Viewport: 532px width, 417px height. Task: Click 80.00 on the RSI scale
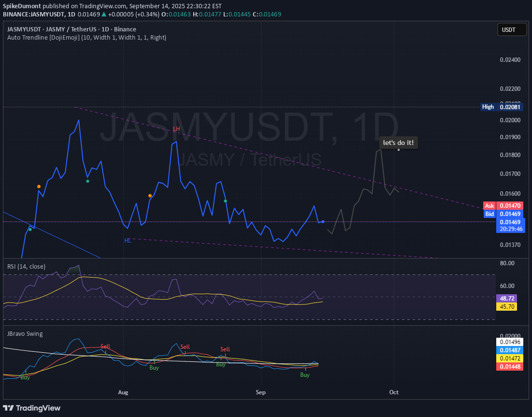click(x=507, y=263)
